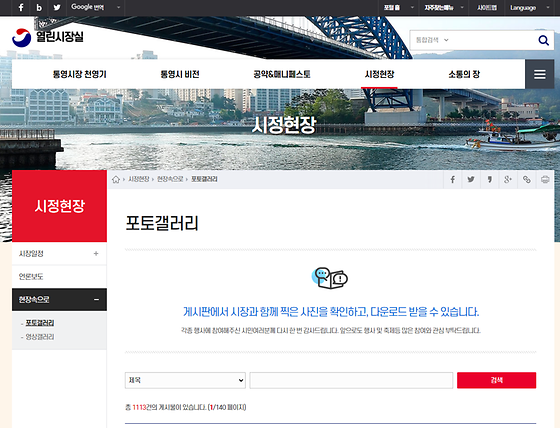Click the red 검색 button
This screenshot has height=428, width=560.
pos(496,380)
